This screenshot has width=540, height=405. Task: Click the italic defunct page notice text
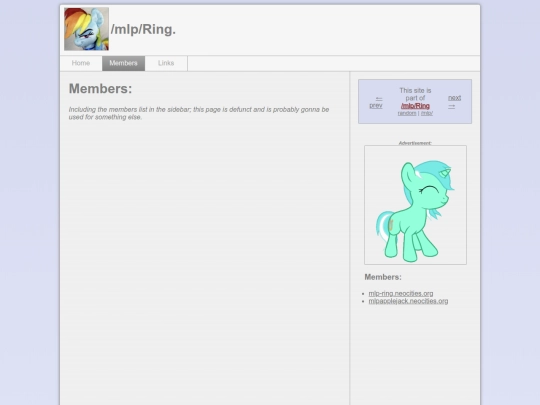pyautogui.click(x=199, y=113)
